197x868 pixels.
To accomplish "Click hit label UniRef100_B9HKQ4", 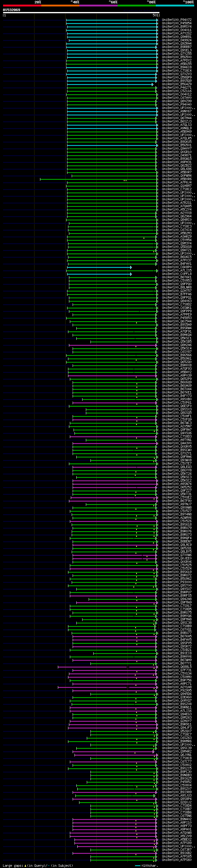I will click(x=177, y=335).
